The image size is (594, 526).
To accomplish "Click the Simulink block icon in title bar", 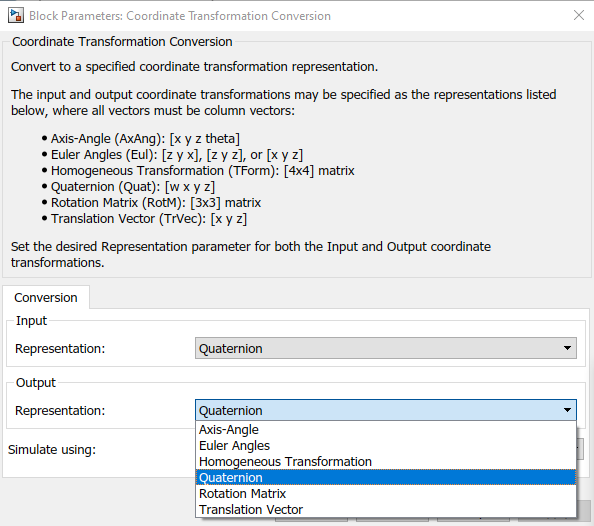I will pos(16,16).
